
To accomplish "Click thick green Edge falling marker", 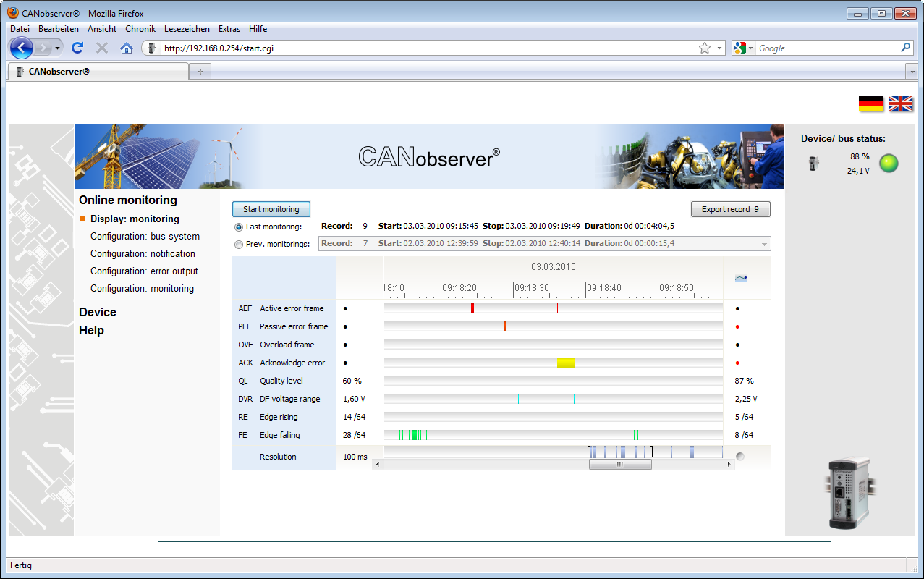I will (x=415, y=435).
